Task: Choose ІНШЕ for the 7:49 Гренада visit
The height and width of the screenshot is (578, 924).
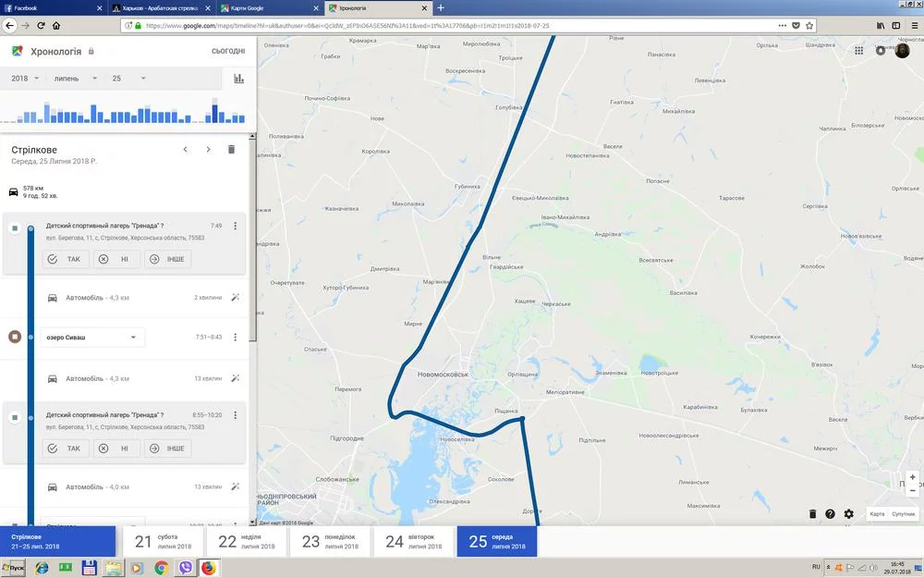Action: point(168,259)
